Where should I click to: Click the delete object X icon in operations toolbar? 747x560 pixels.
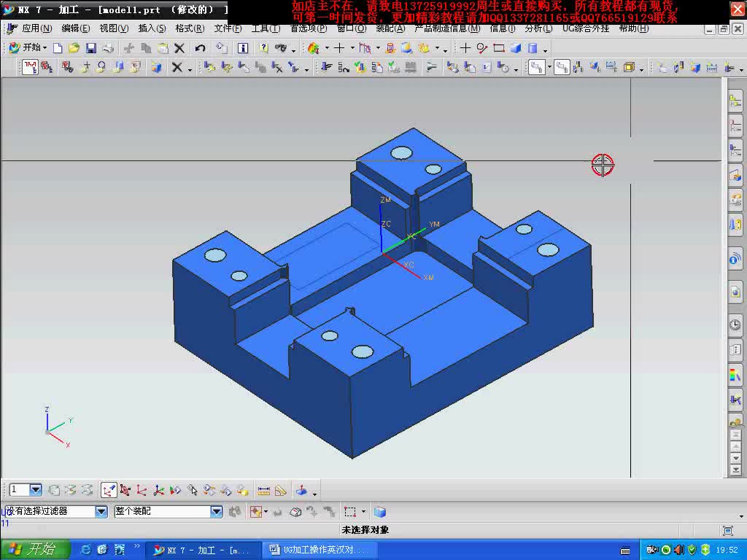177,67
